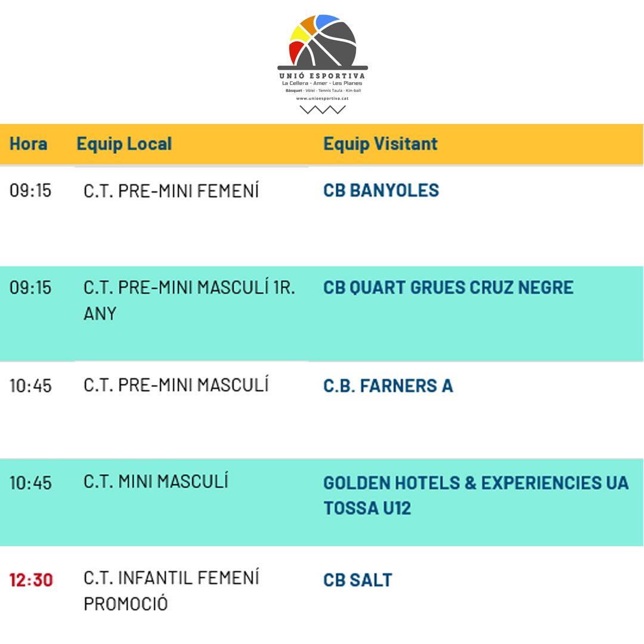Click the Hora column header
Viewport: 644px width, 644px height.
29,144
